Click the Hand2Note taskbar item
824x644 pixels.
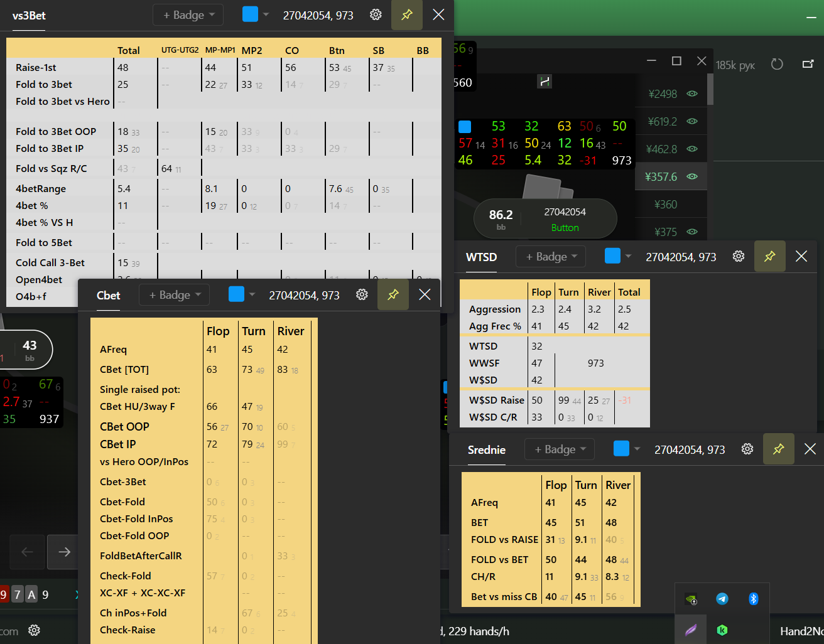click(x=801, y=631)
